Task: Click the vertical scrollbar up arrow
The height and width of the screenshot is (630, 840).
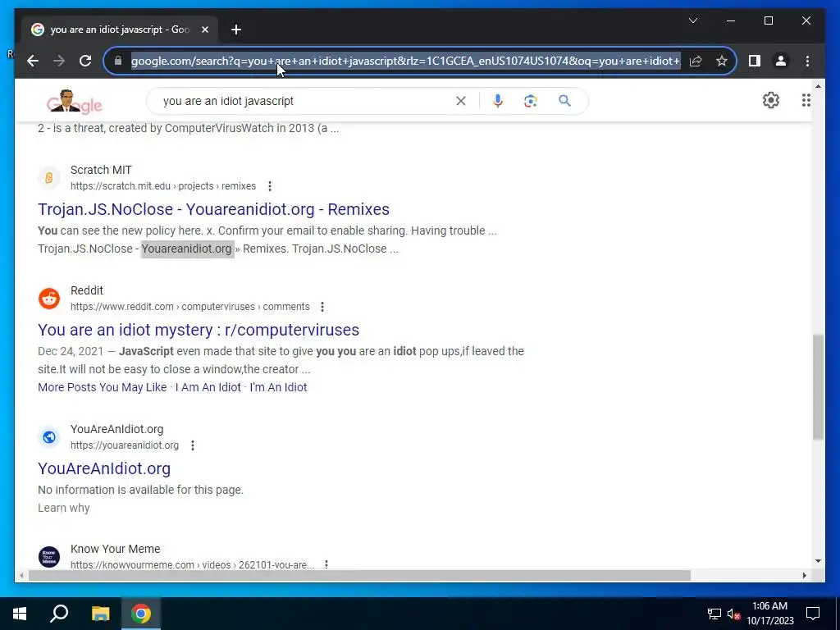Action: coord(818,85)
